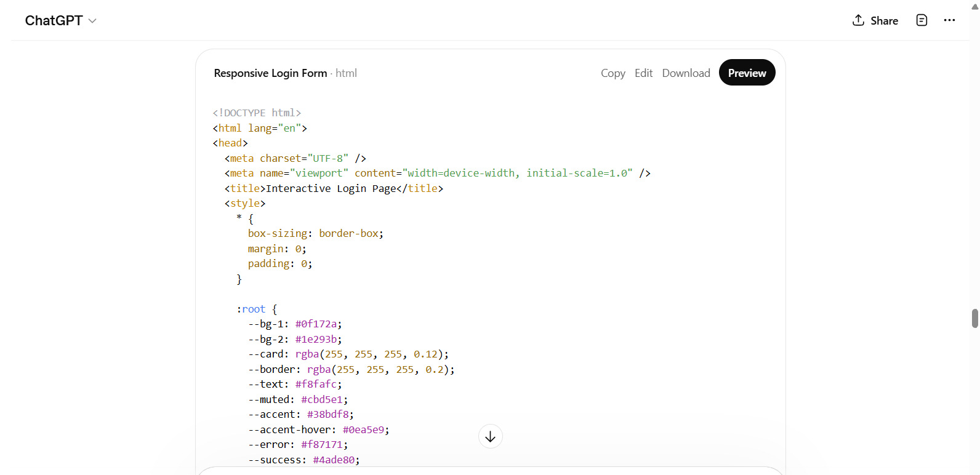The height and width of the screenshot is (475, 980).
Task: Click the #38bdf8 accent color value
Action: pos(327,415)
